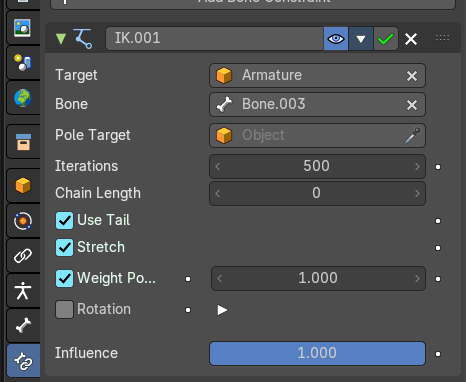
Task: Select the active Bone Constraints tab
Action: tap(23, 361)
